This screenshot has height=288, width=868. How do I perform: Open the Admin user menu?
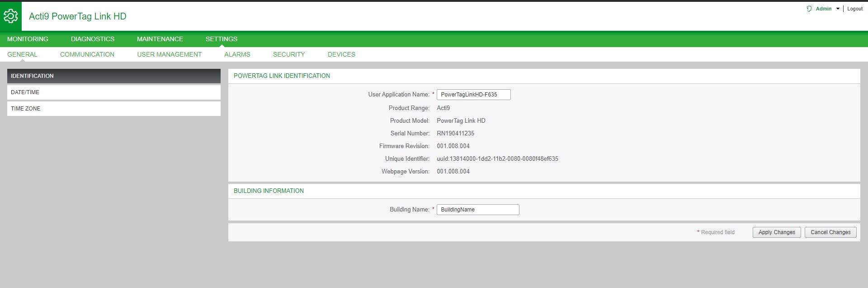(x=824, y=9)
